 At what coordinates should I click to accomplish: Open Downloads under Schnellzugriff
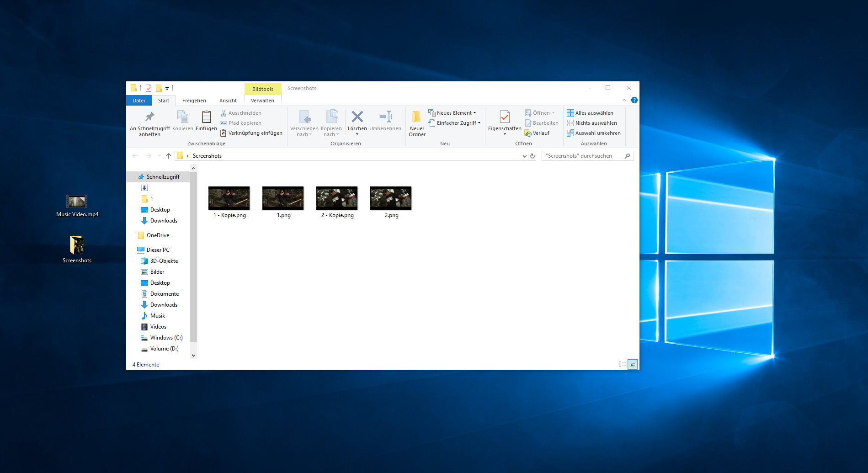pyautogui.click(x=158, y=221)
